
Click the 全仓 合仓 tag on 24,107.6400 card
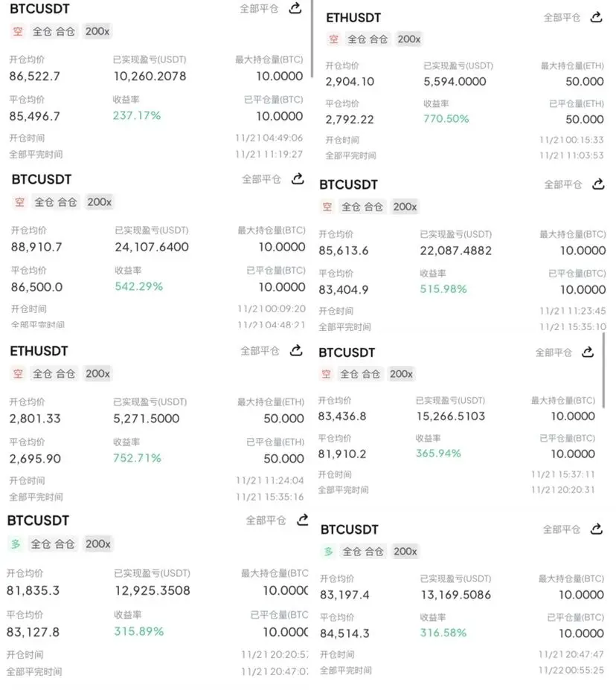[56, 202]
